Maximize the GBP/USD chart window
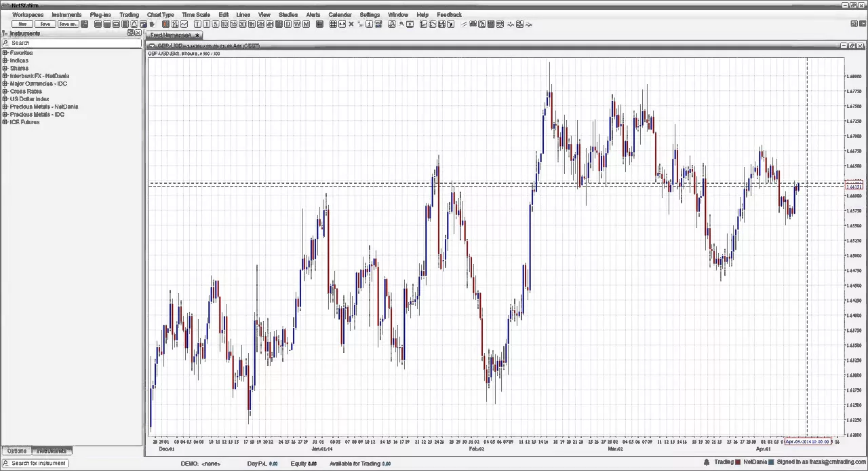This screenshot has height=471, width=868. [x=852, y=45]
